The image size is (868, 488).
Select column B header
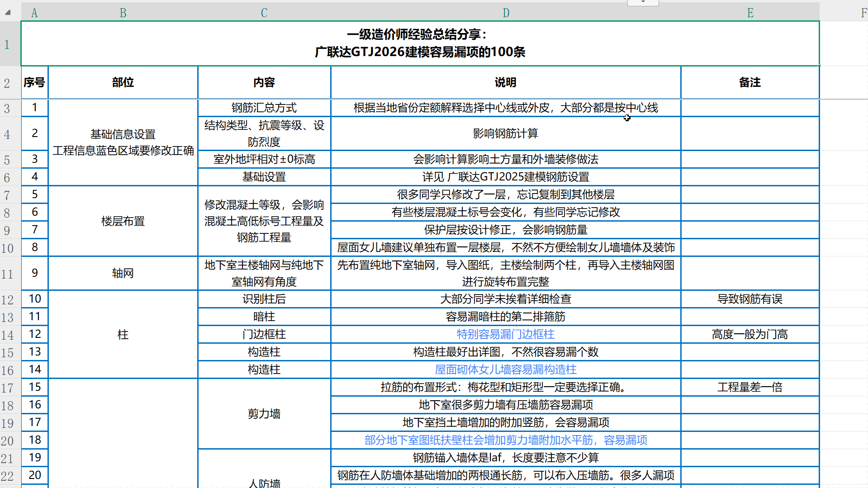coord(123,13)
